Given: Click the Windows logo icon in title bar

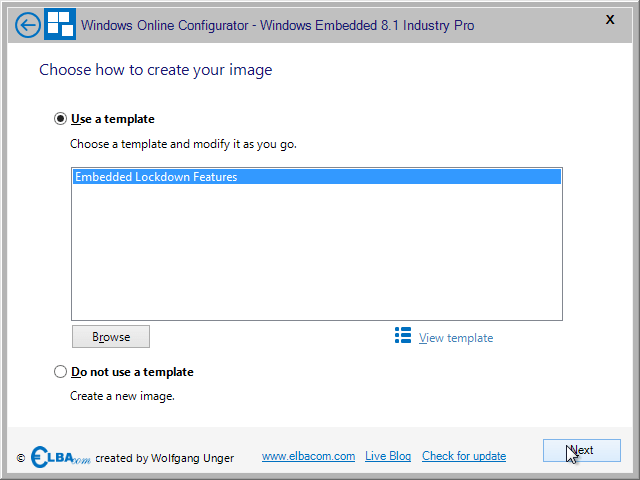Looking at the screenshot, I should coord(60,24).
